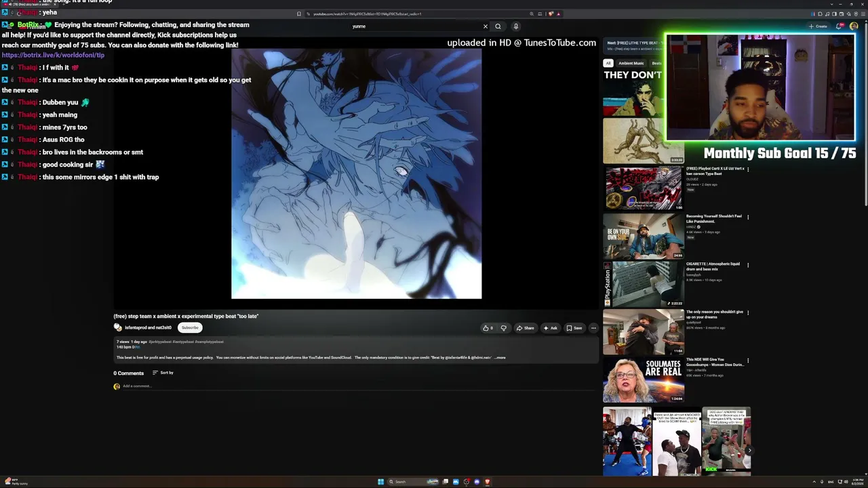868x488 pixels.
Task: Open the weather widget on the taskbar
Action: (15, 482)
